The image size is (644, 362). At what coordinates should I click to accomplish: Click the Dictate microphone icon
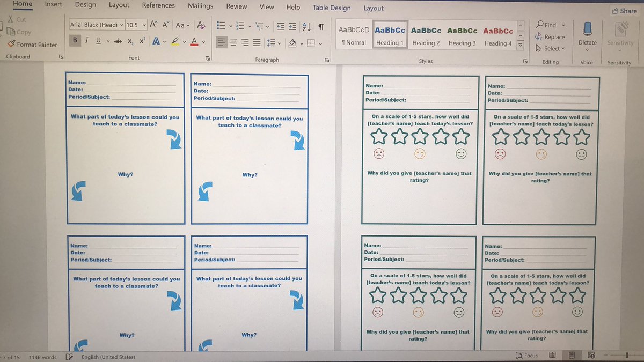tap(587, 29)
